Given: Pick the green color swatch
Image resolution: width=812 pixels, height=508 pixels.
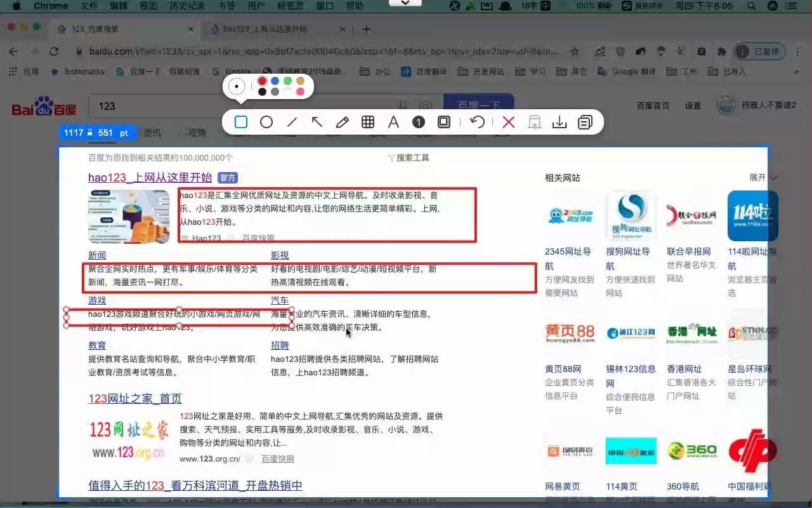Looking at the screenshot, I should [287, 81].
